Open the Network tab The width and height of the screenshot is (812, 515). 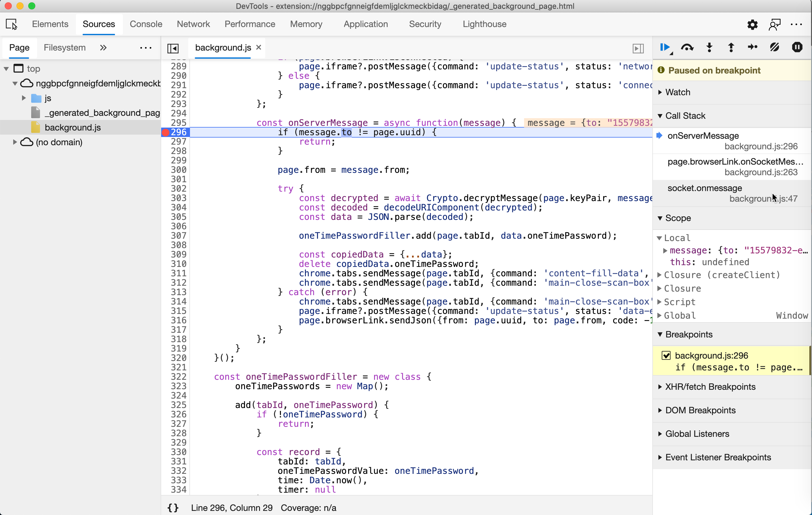[x=193, y=24]
